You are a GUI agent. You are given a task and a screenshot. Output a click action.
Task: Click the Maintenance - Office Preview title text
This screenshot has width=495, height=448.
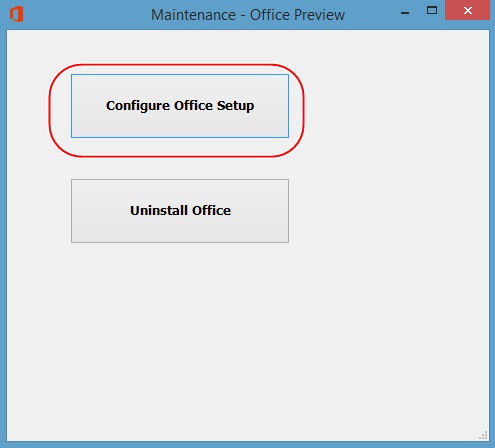coord(248,15)
